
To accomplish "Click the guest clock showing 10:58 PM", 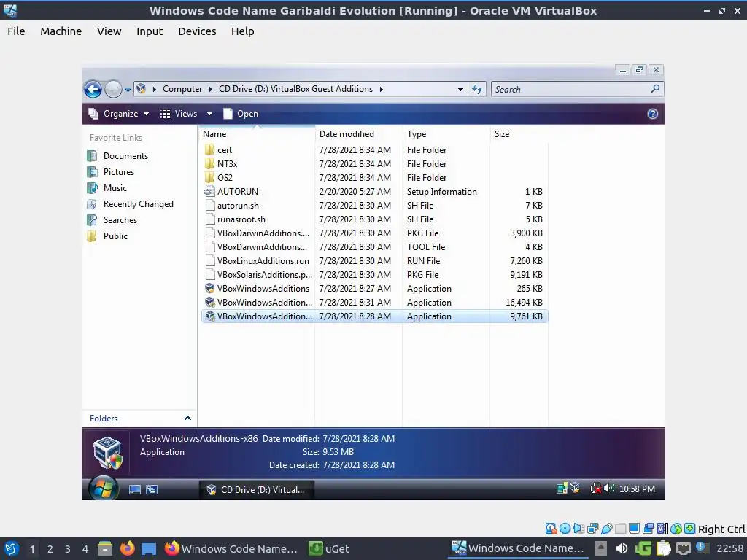I will click(x=637, y=489).
